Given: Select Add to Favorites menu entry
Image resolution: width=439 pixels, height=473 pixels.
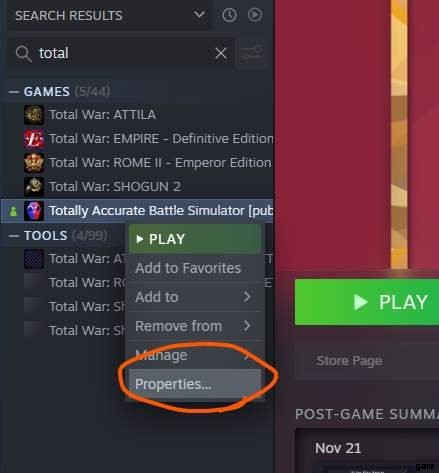Looking at the screenshot, I should (x=194, y=268).
